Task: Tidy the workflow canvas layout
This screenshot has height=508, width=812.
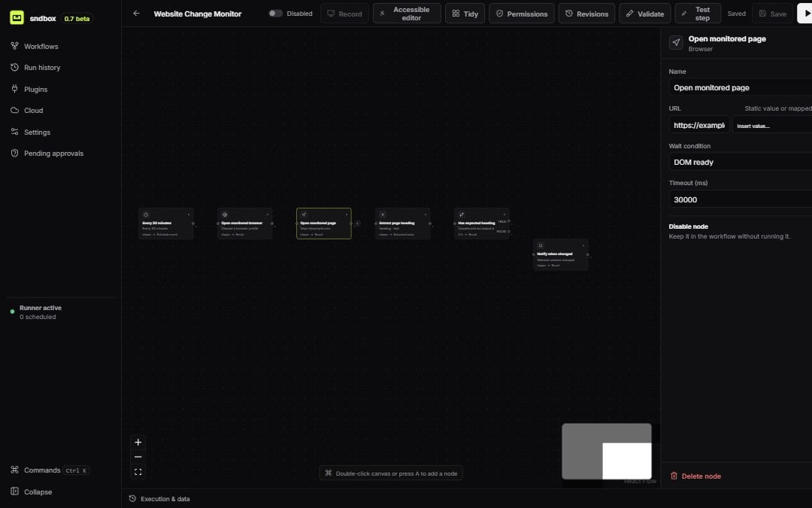Action: point(465,14)
